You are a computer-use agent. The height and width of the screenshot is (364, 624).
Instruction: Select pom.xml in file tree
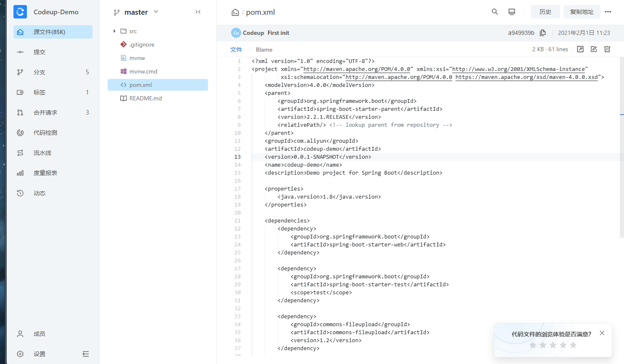pos(158,85)
